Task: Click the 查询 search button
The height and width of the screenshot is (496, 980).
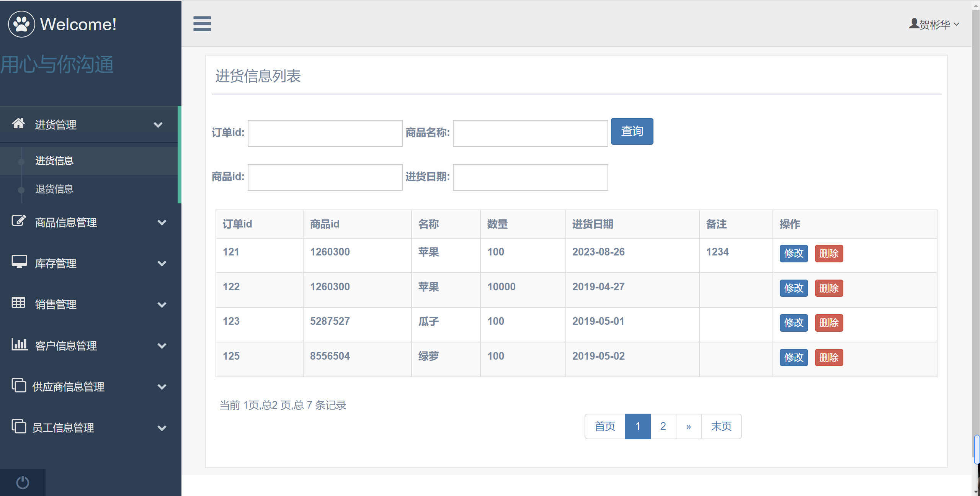Action: 632,131
